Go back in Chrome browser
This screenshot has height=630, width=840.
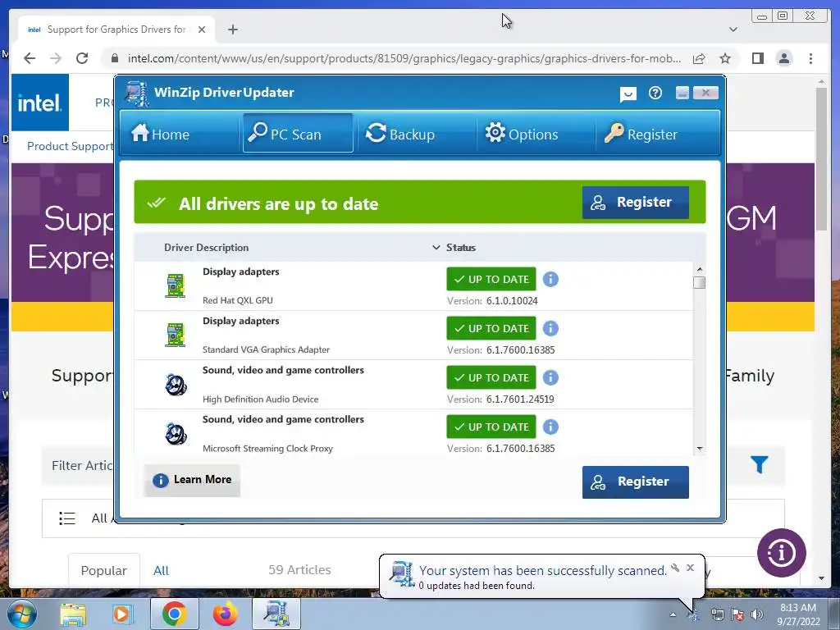(30, 58)
